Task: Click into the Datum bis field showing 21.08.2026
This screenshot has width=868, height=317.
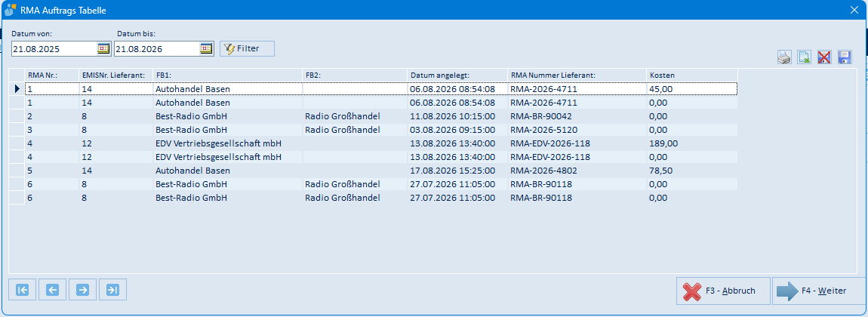Action: tap(157, 49)
